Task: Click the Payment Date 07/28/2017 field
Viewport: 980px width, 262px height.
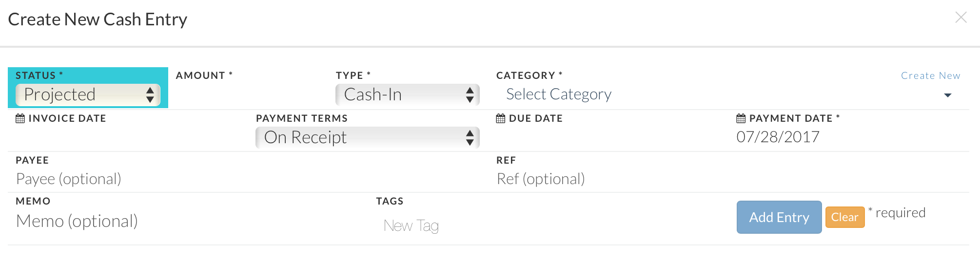Action: 851,137
